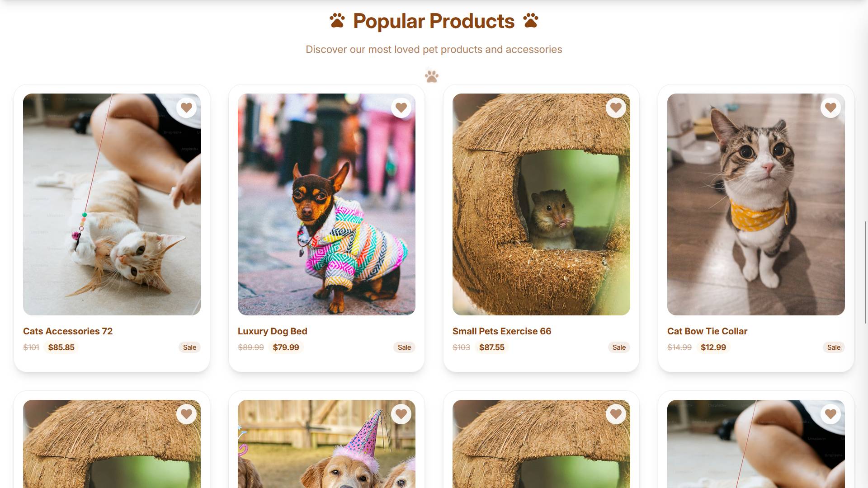This screenshot has width=868, height=488.
Task: Click the heart on the golden retriever party card
Action: click(x=401, y=414)
